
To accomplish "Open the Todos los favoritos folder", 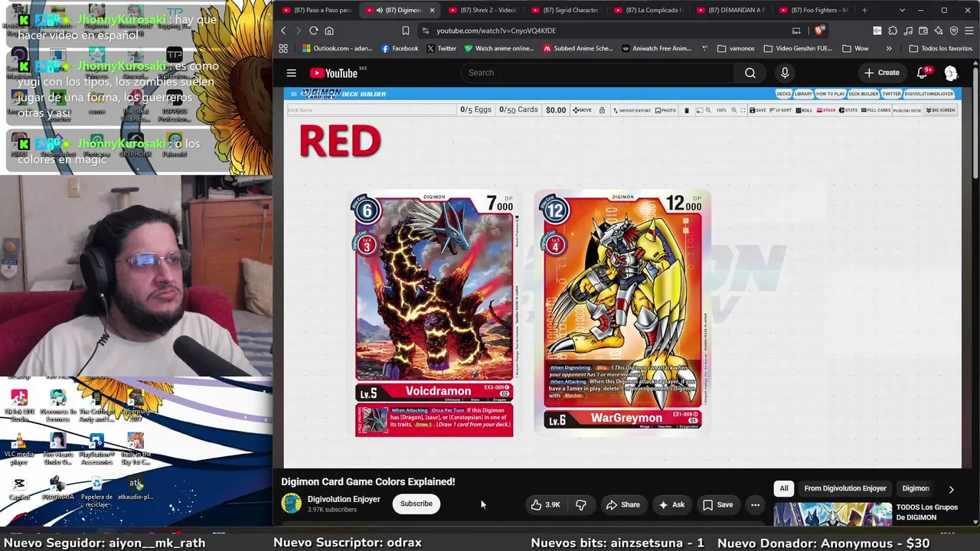I will [940, 48].
